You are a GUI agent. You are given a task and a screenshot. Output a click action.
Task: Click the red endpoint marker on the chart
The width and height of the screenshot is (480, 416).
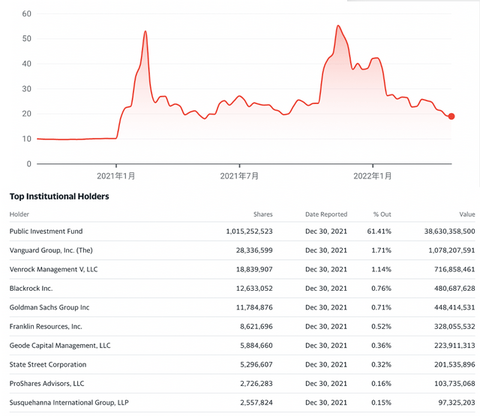tap(451, 116)
